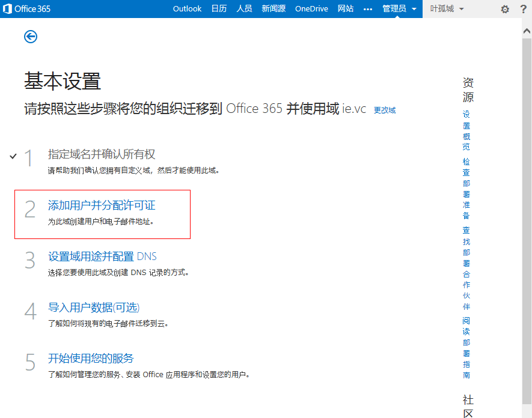This screenshot has width=532, height=418.
Task: Click the circular back arrow icon
Action: 31,37
